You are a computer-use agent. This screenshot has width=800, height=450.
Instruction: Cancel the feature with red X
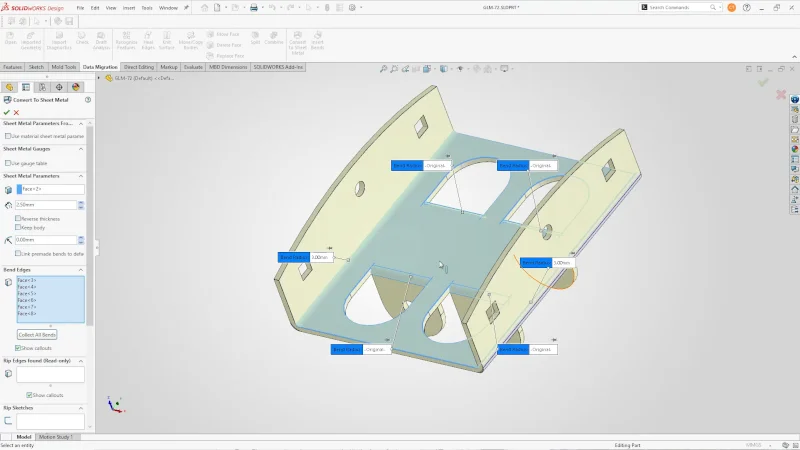click(x=17, y=112)
